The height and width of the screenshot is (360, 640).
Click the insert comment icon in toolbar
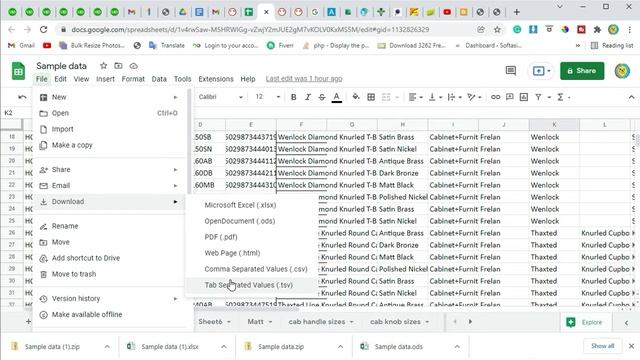(509, 97)
